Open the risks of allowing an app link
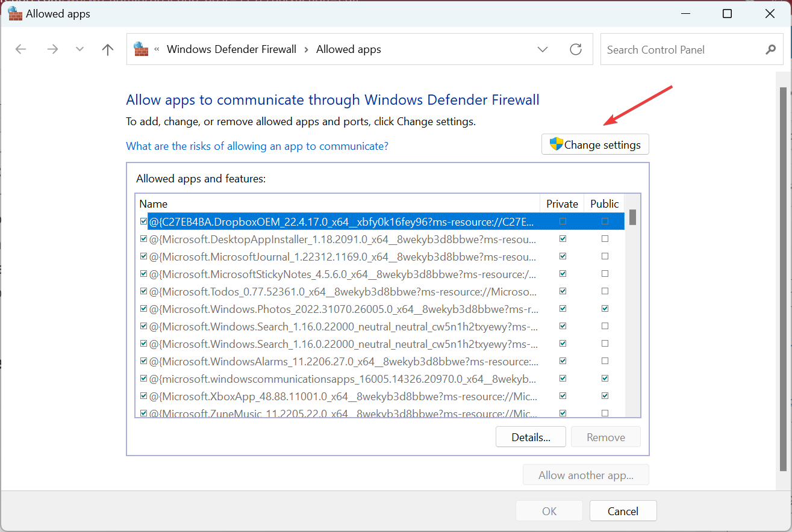This screenshot has height=532, width=792. 257,146
